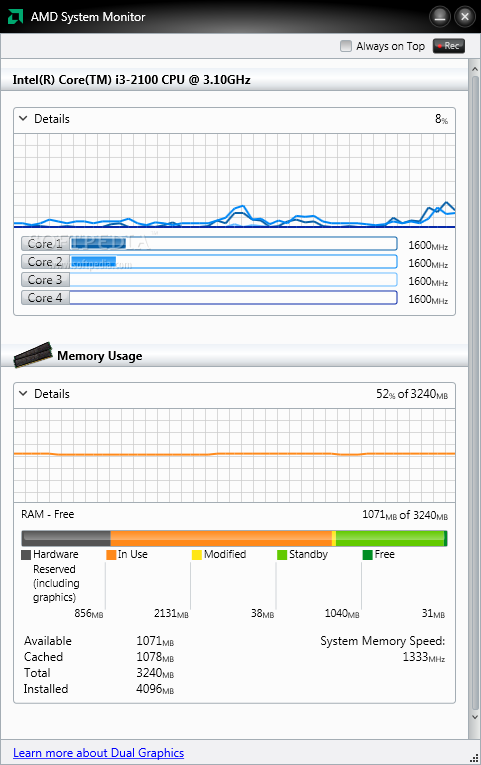481x765 pixels.
Task: Click the gray Hardware Reserved bar segment
Action: coord(66,538)
